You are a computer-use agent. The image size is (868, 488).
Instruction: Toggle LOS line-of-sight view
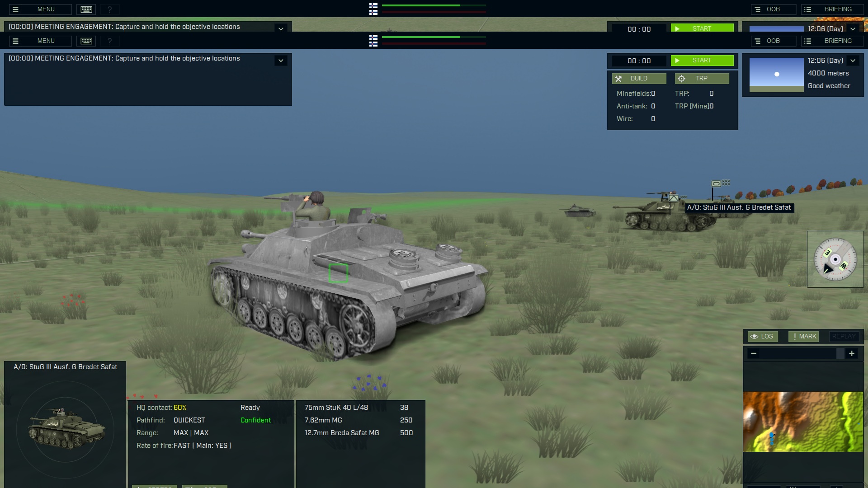click(763, 337)
